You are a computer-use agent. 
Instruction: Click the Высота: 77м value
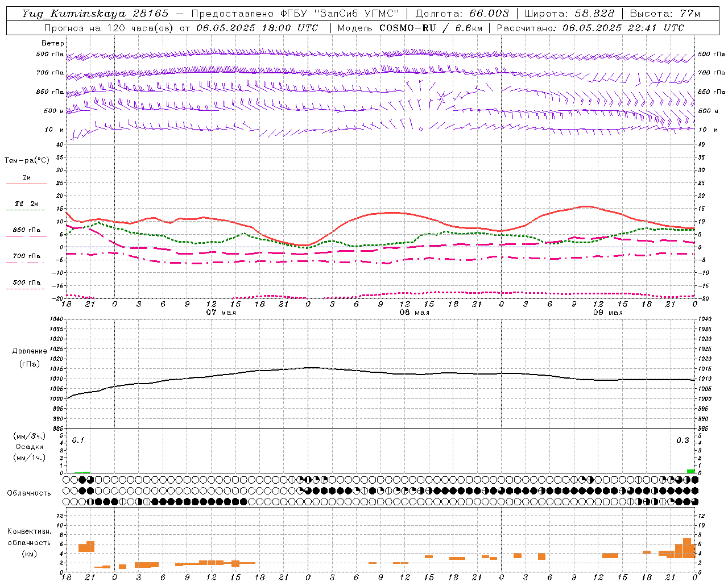click(665, 14)
